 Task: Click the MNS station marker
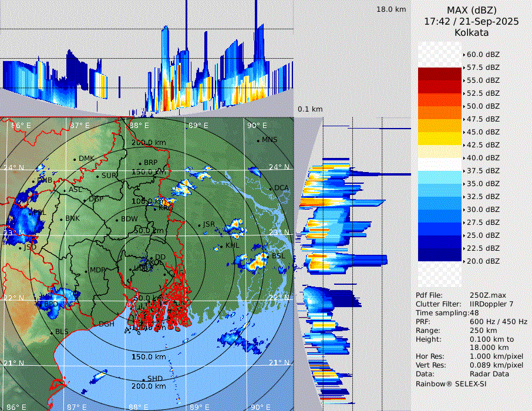coord(258,140)
